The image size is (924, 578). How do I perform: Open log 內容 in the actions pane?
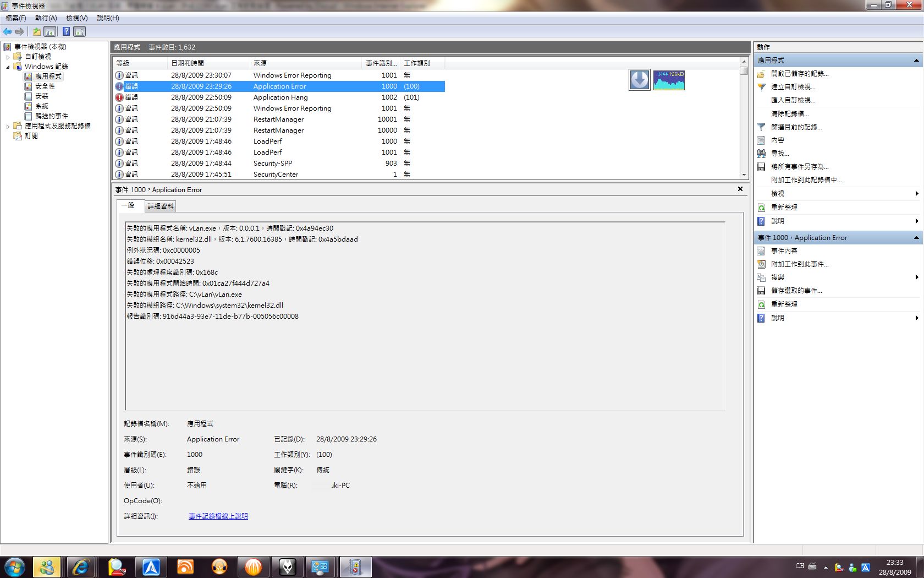click(x=778, y=140)
